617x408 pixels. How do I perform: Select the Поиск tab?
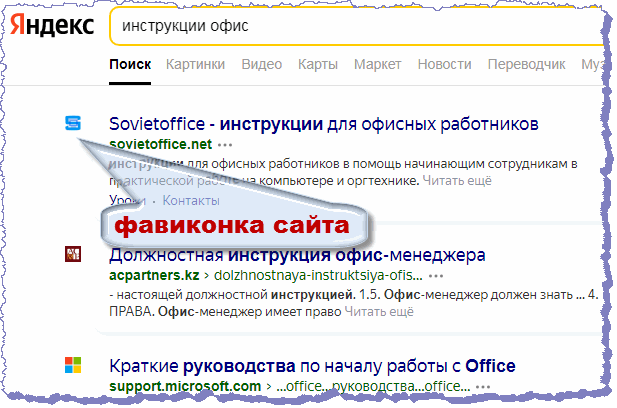pyautogui.click(x=130, y=65)
